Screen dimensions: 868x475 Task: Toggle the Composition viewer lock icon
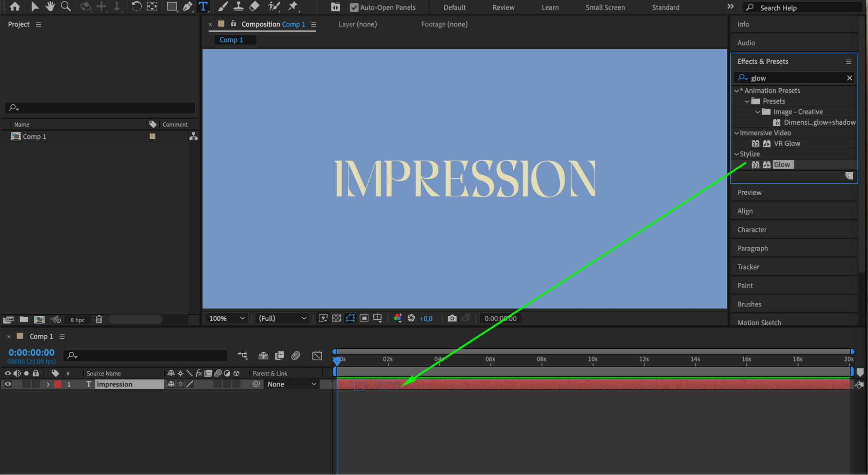234,24
